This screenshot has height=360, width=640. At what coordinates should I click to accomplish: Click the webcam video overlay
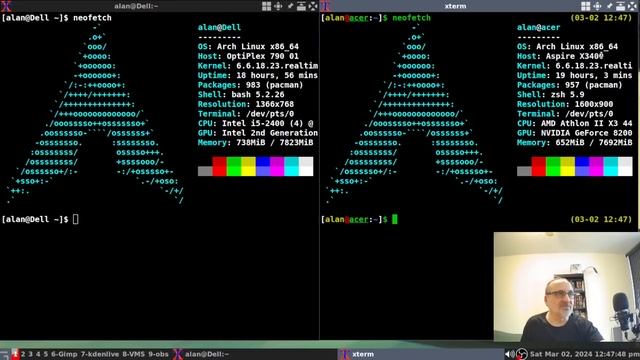pyautogui.click(x=567, y=287)
